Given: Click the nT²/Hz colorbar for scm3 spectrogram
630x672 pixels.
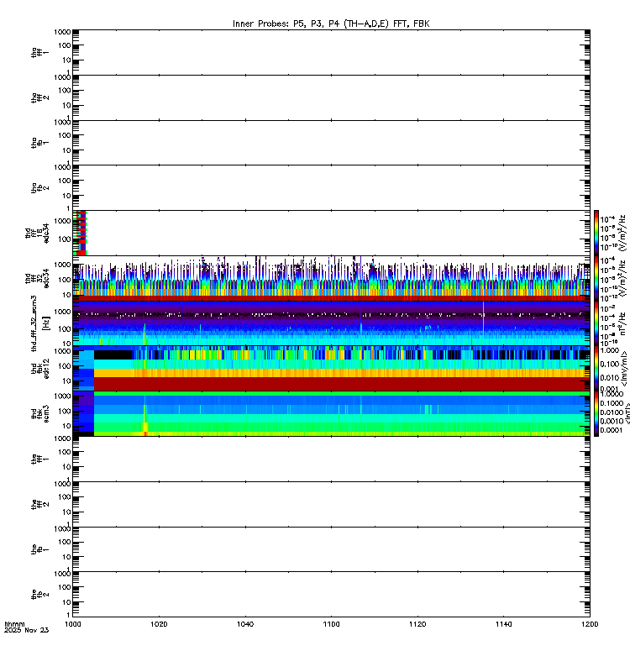Looking at the screenshot, I should [596, 323].
